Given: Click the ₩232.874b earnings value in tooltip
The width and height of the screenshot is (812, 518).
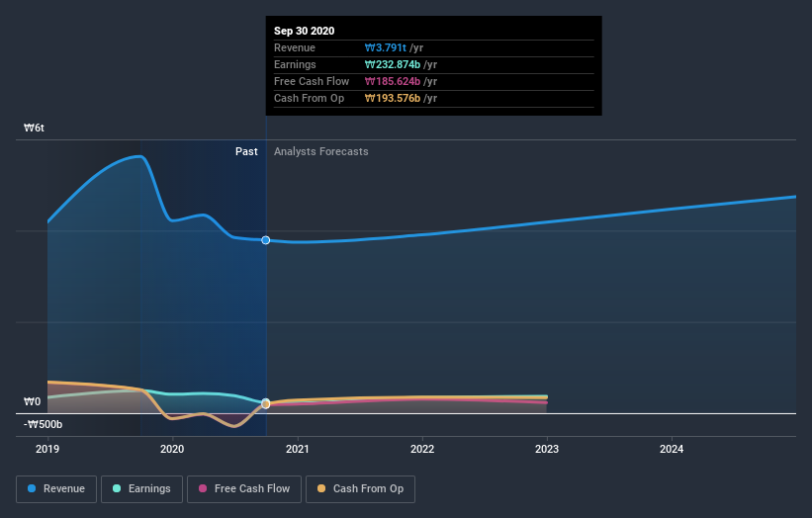Looking at the screenshot, I should point(393,64).
